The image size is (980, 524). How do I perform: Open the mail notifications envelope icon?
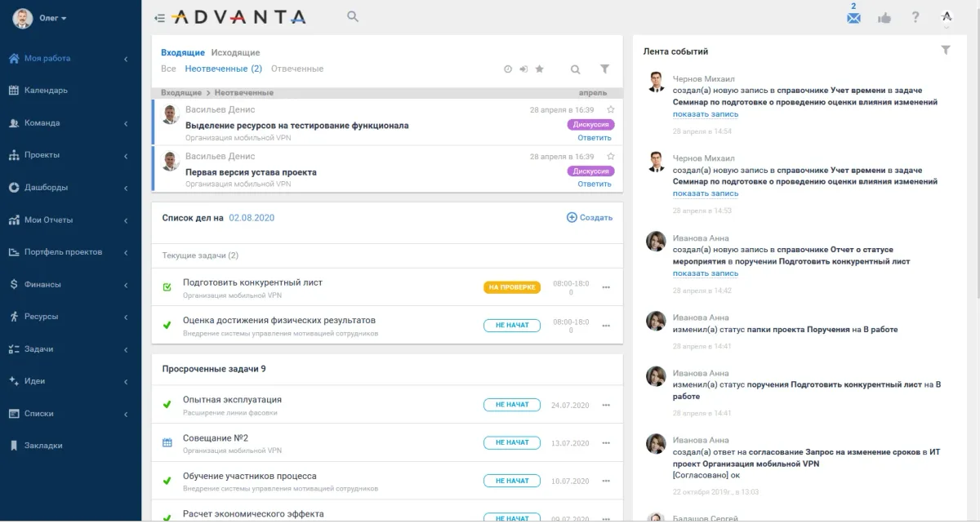coord(853,18)
